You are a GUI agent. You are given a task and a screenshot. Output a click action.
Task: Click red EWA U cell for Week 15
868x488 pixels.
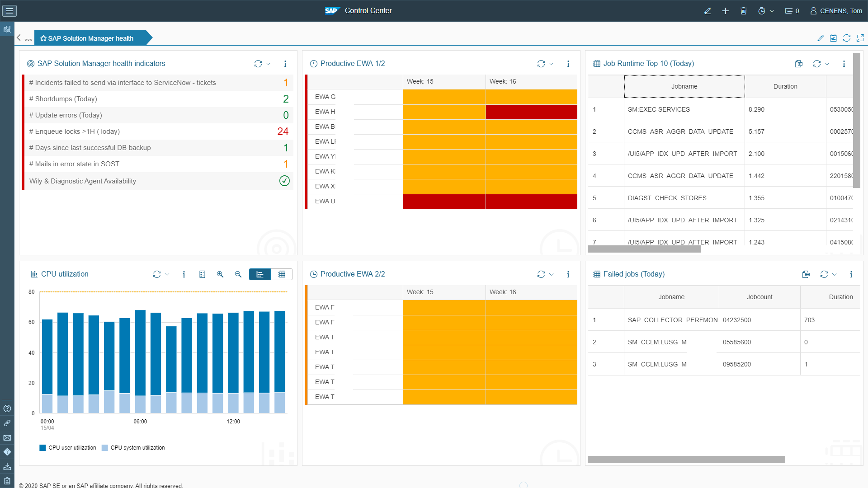coord(444,202)
